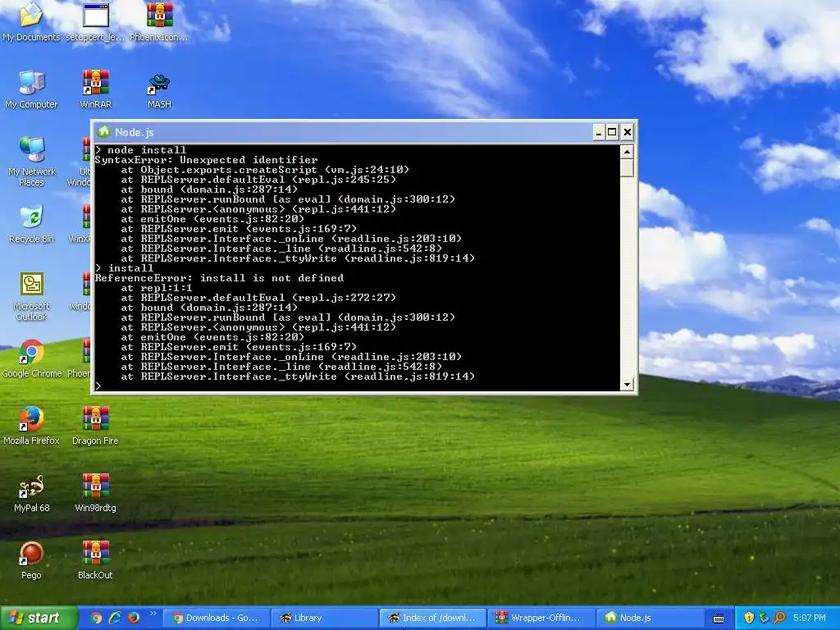This screenshot has width=840, height=630.
Task: Launch Firefox from the Quick Launch bar
Action: (x=134, y=618)
